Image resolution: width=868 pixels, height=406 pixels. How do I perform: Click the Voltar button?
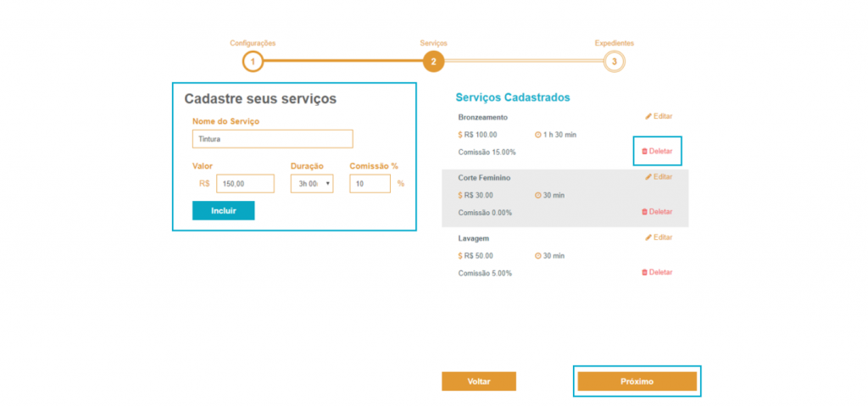478,381
